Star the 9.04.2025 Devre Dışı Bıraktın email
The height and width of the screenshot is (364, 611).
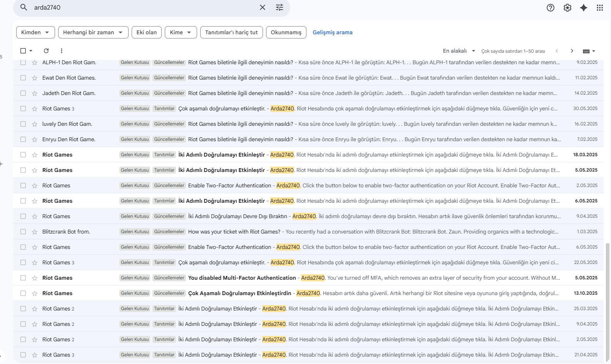click(35, 216)
